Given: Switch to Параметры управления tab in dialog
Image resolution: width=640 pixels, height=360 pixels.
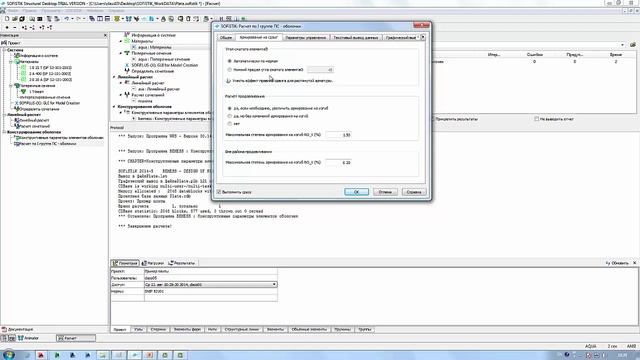Looking at the screenshot, I should 306,38.
